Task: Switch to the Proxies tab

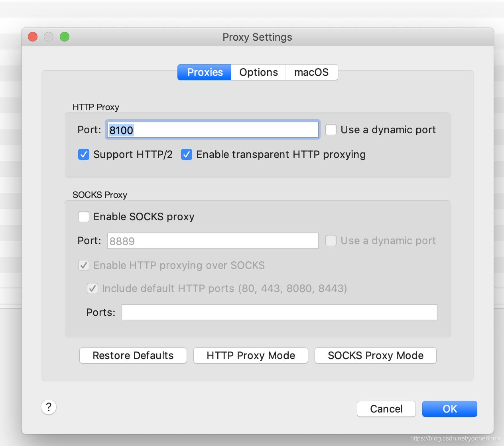Action: click(205, 72)
